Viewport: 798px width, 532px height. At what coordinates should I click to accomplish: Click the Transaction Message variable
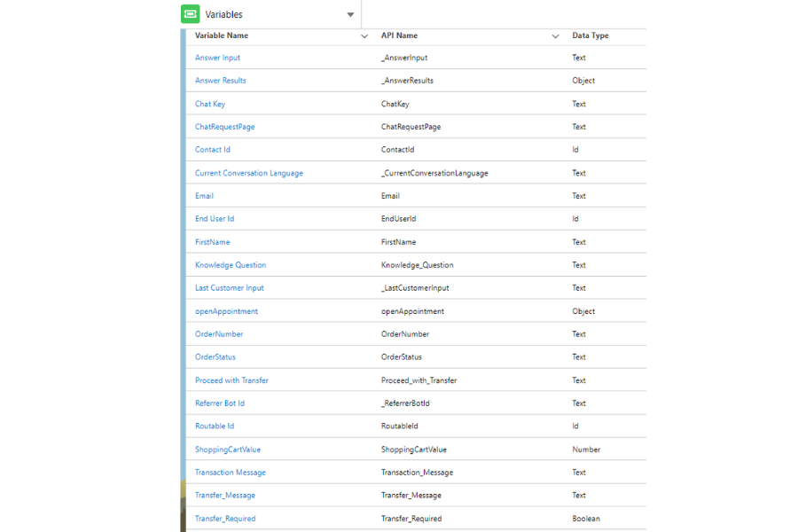[x=231, y=473]
